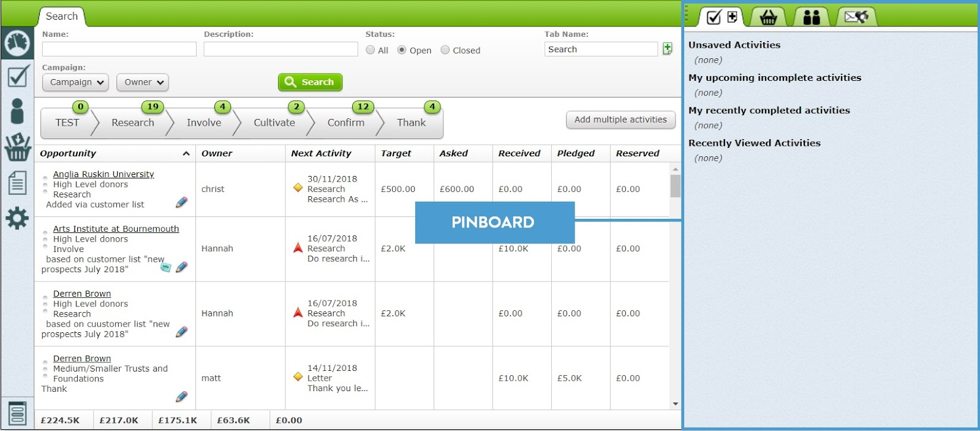Click the green Search button
The image size is (980, 431).
click(x=310, y=82)
